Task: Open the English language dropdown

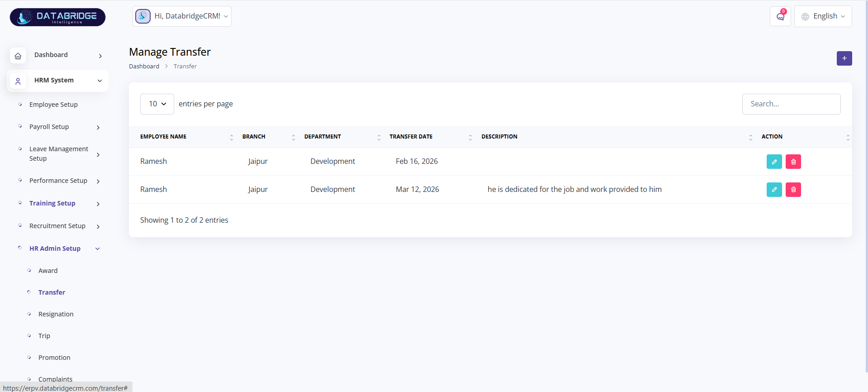Action: point(823,16)
